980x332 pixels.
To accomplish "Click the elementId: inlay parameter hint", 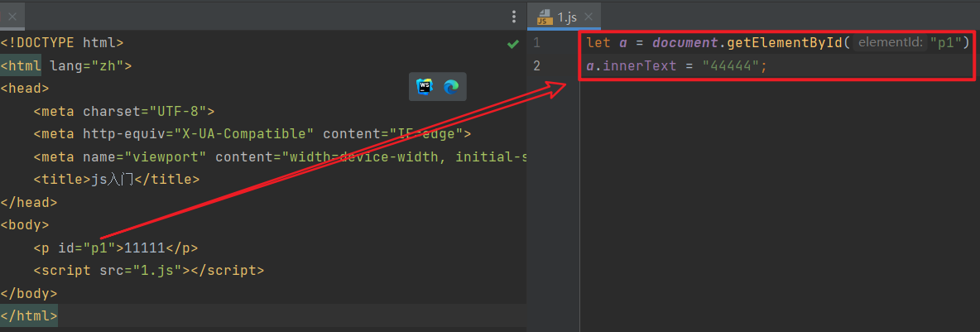I will [889, 42].
